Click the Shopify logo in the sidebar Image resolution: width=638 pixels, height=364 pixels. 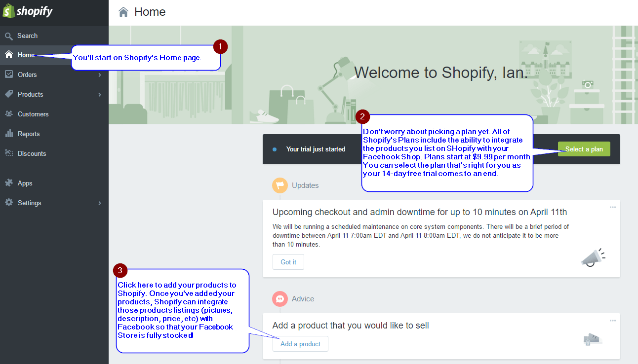pyautogui.click(x=28, y=11)
